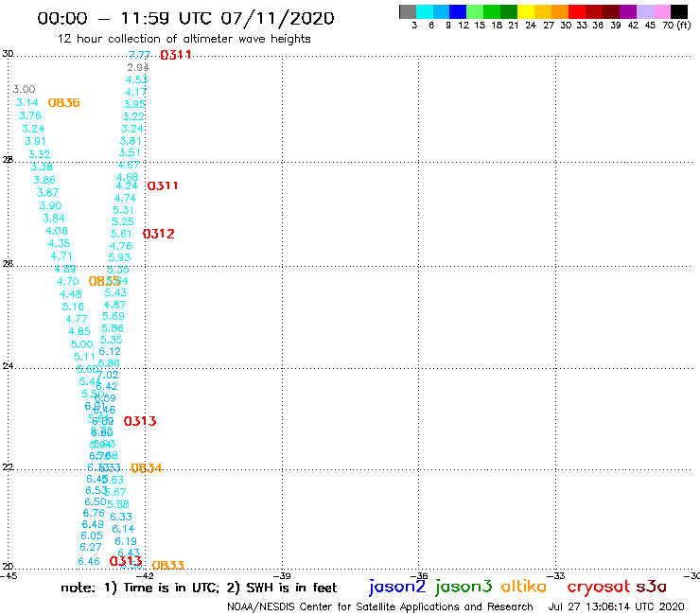Click the red time label '0312'
This screenshot has height=615, width=700.
click(x=159, y=234)
